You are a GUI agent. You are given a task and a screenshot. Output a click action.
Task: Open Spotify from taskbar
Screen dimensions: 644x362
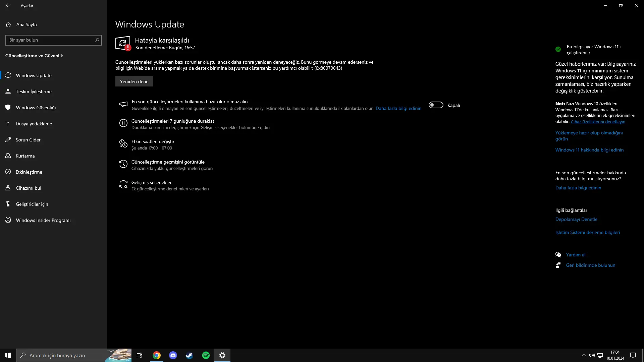pyautogui.click(x=206, y=355)
